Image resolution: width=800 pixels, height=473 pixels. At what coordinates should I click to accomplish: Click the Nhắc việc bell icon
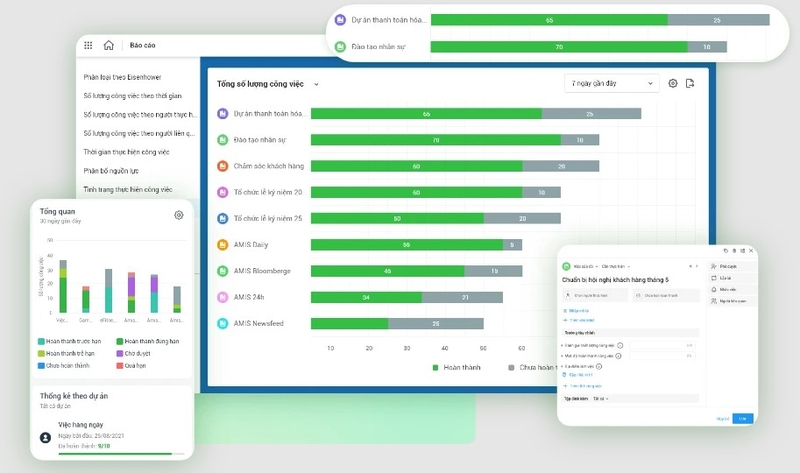click(x=714, y=289)
